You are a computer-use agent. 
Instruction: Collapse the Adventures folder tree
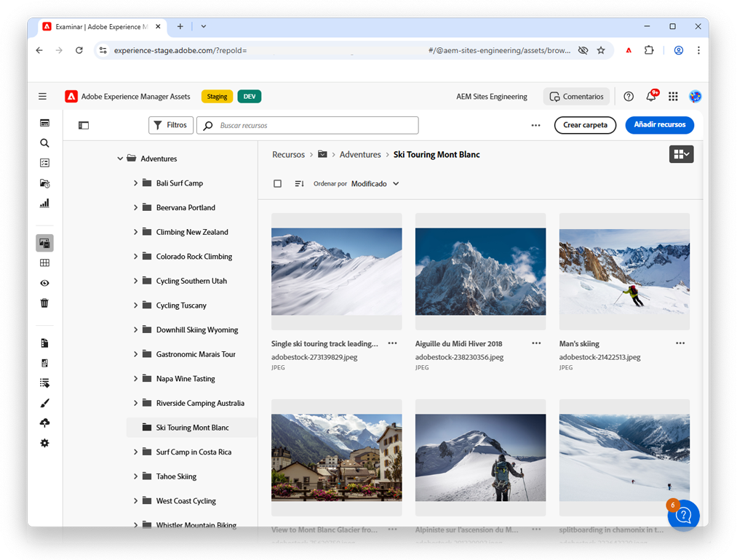point(120,159)
